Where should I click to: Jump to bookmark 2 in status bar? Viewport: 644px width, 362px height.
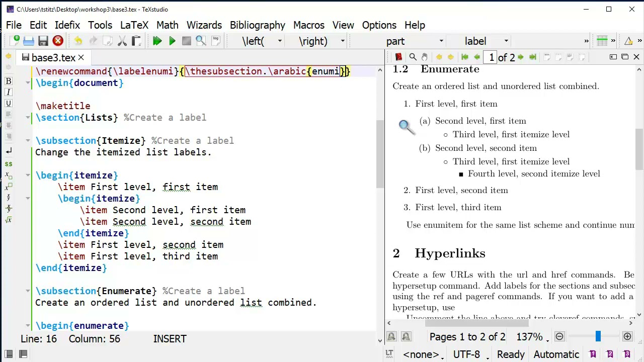[x=610, y=354]
